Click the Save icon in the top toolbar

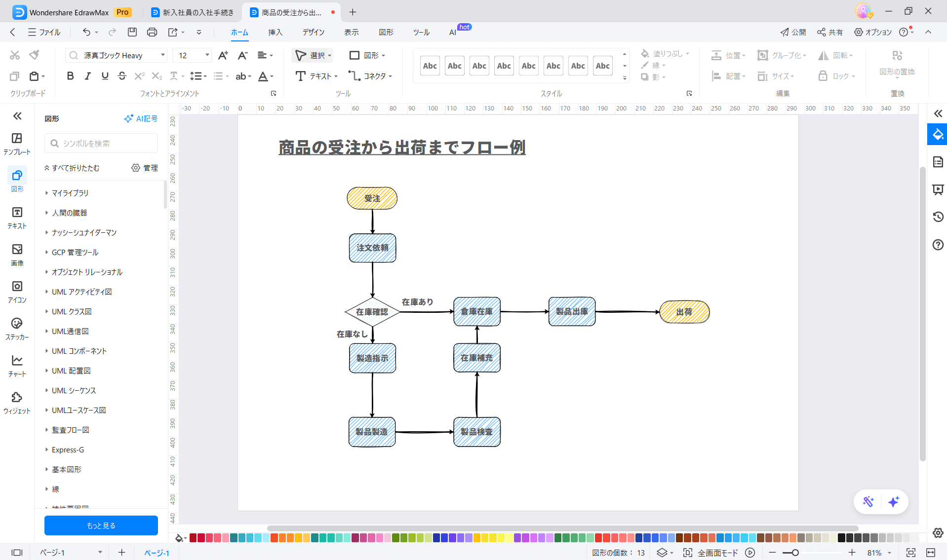coord(132,32)
